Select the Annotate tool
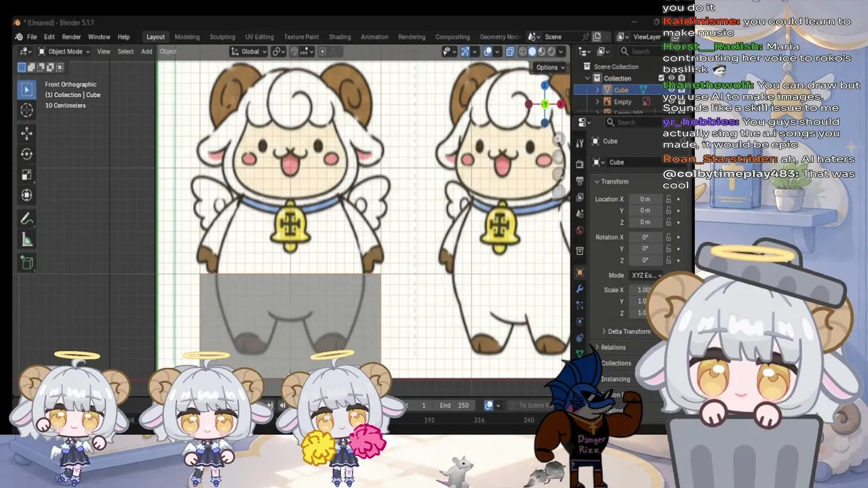 pos(27,219)
